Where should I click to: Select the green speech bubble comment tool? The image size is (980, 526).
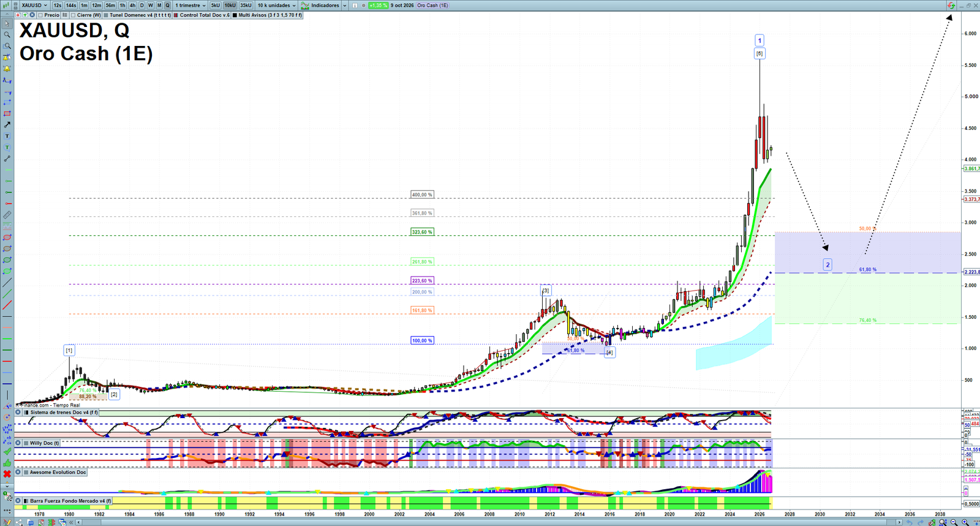(7, 147)
